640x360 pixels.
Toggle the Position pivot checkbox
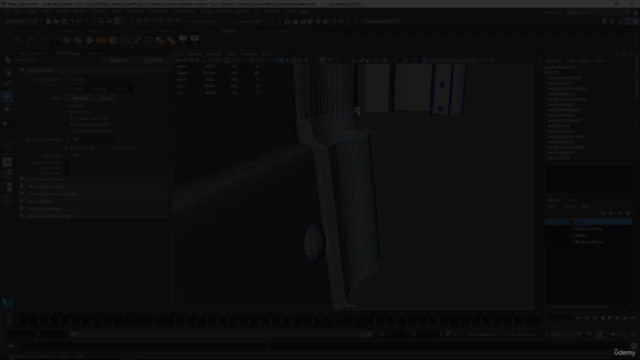point(67,105)
